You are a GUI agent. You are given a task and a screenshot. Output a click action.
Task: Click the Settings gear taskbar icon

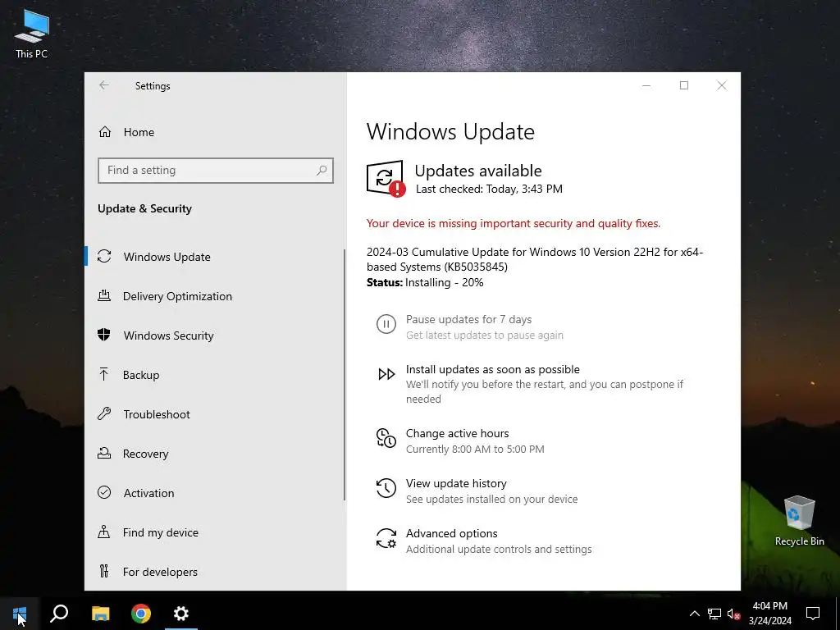coord(181,614)
